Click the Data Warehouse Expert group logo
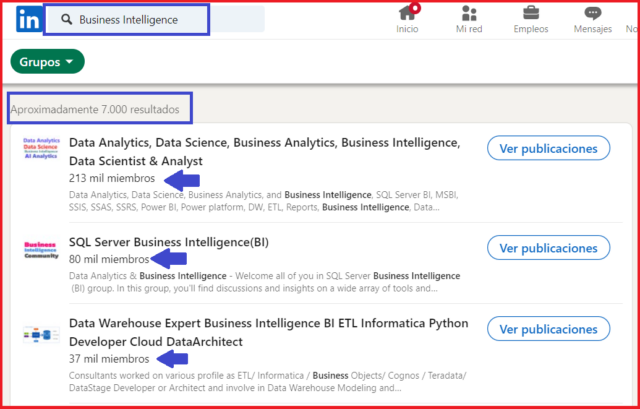 coord(41,335)
